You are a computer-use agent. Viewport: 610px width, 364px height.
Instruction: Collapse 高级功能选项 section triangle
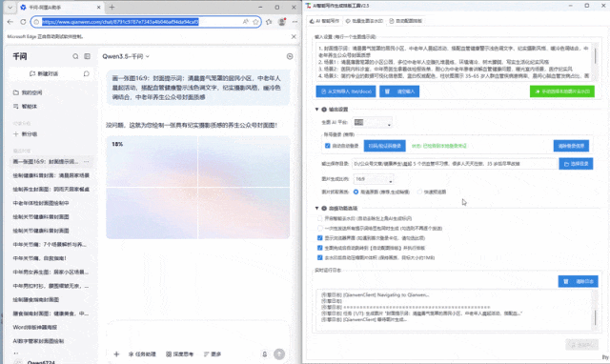tap(316, 209)
